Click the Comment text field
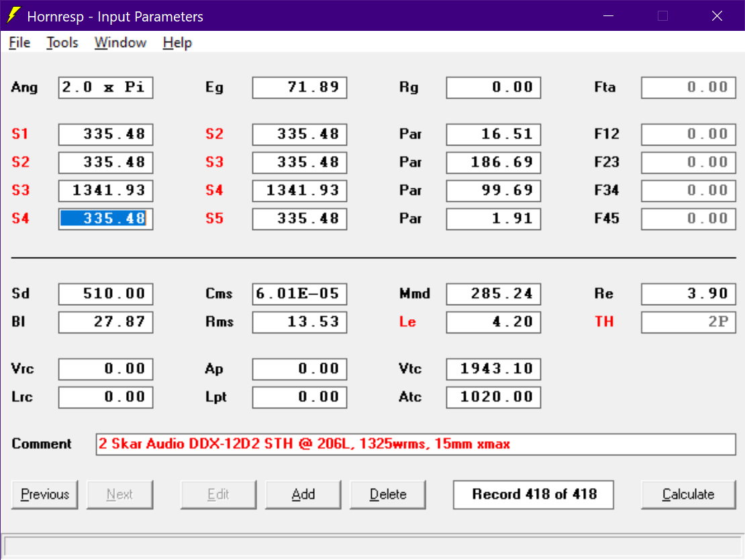 click(415, 444)
